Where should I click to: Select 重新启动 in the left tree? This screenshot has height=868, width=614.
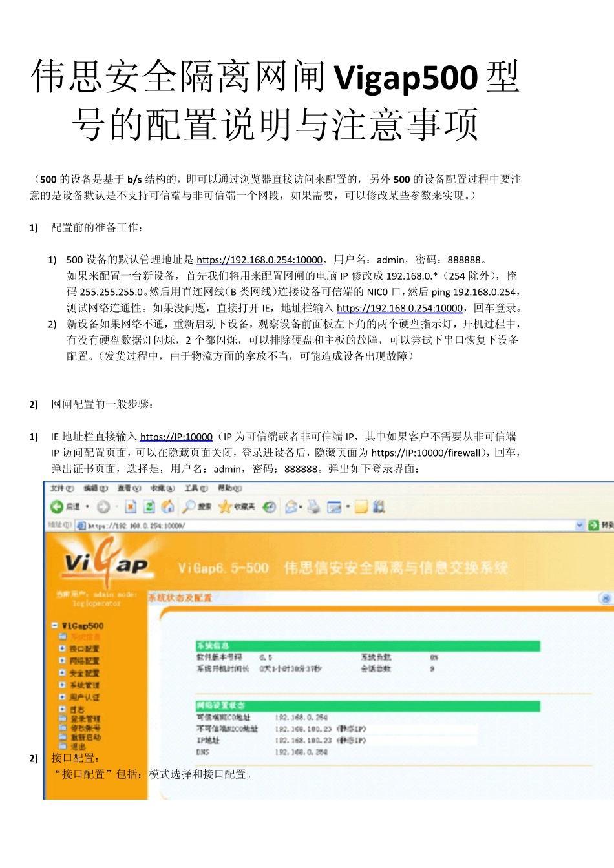[x=85, y=737]
